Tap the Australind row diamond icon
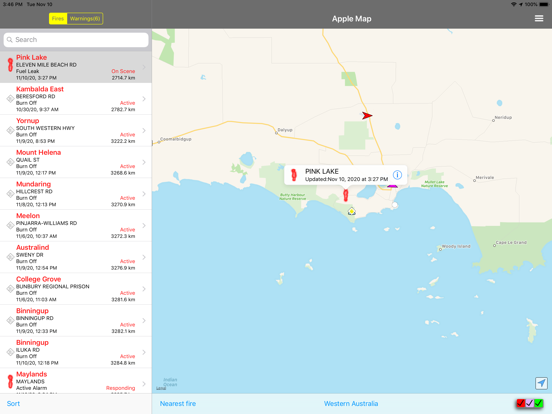The height and width of the screenshot is (414, 552). 10,257
